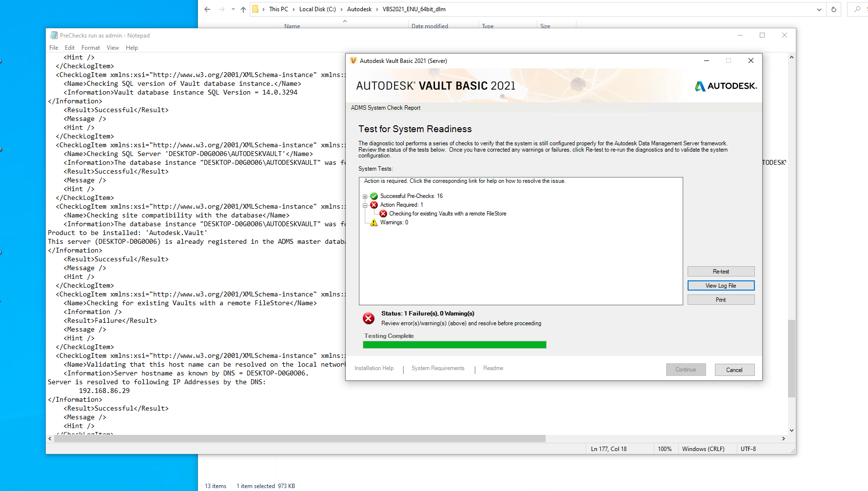Expand the Successful Pre-Checks tree node

click(365, 196)
